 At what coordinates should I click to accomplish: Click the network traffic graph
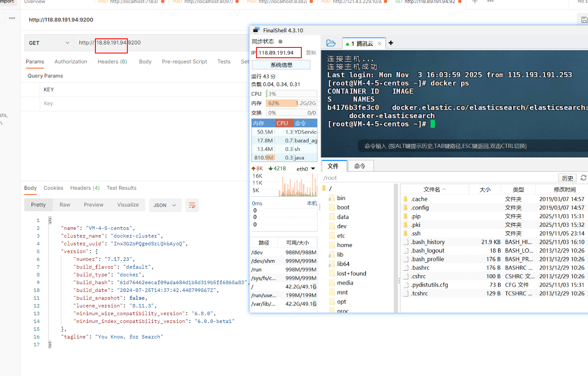pyautogui.click(x=284, y=184)
